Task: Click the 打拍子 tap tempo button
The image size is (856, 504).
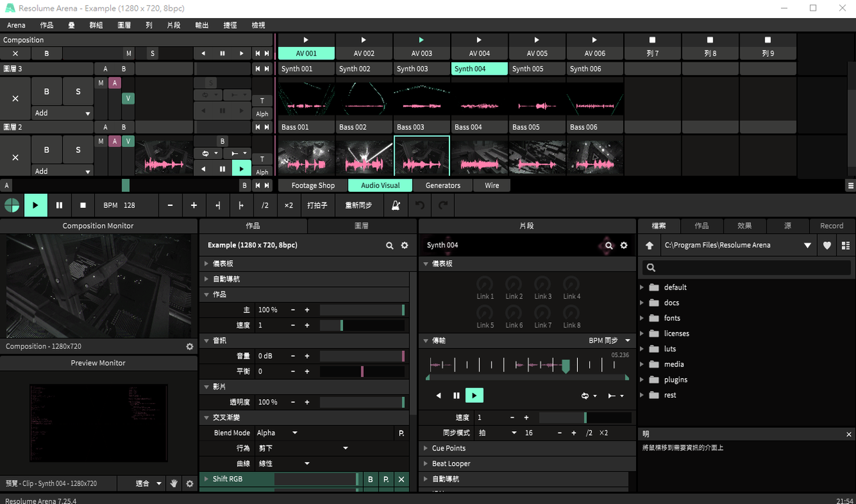Action: (317, 205)
